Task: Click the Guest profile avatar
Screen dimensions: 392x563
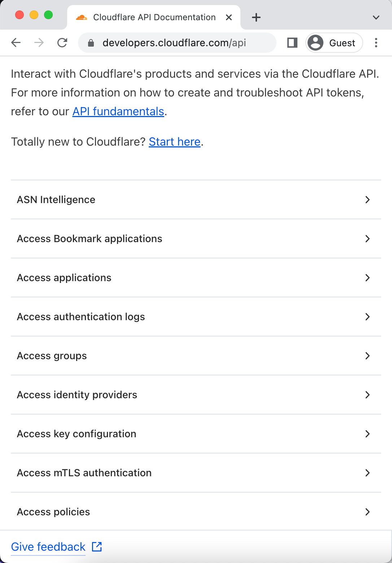Action: click(315, 43)
